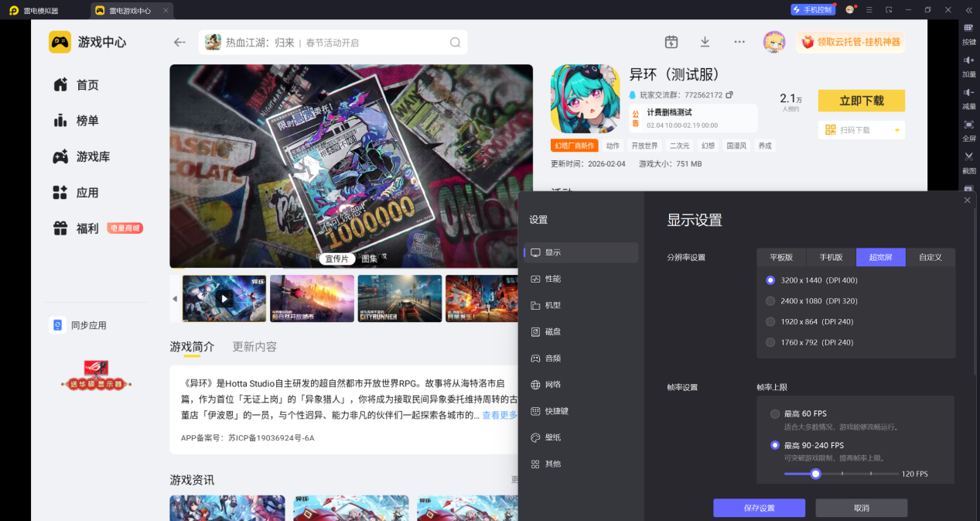The image size is (980, 521).
Task: Open the 壁纸 wallpaper settings
Action: click(x=581, y=437)
